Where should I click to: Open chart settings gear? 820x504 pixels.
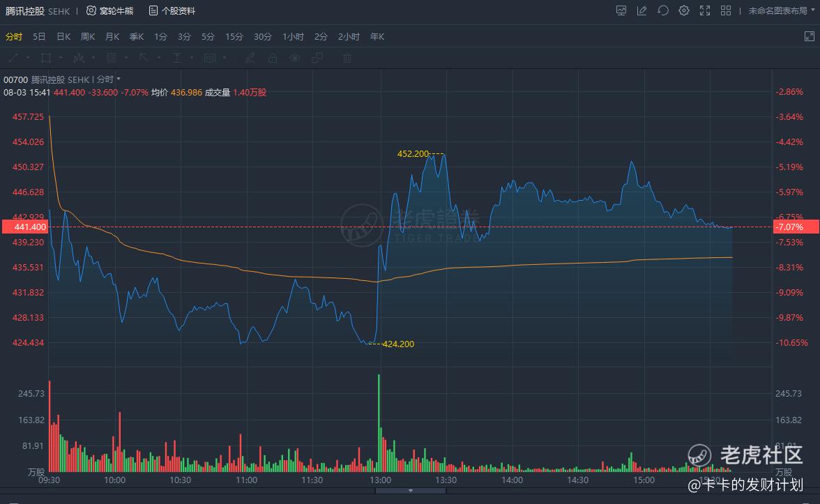point(684,10)
